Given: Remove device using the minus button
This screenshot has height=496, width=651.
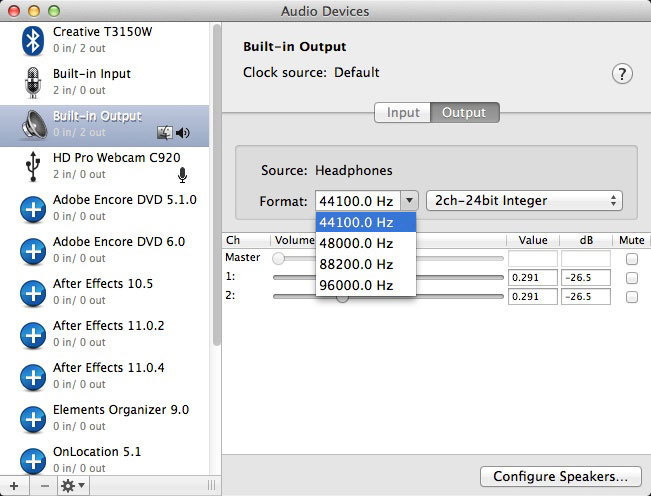Looking at the screenshot, I should click(44, 486).
